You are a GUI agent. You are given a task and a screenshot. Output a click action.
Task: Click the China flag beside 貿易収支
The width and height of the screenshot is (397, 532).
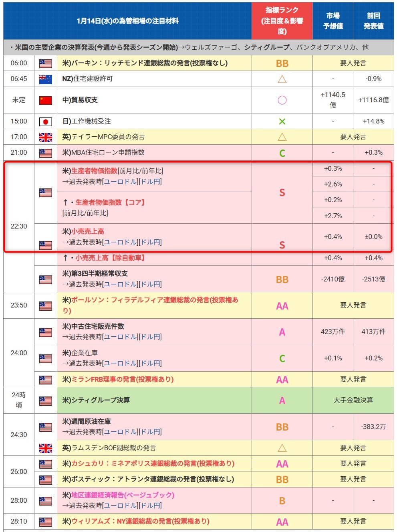(x=45, y=100)
